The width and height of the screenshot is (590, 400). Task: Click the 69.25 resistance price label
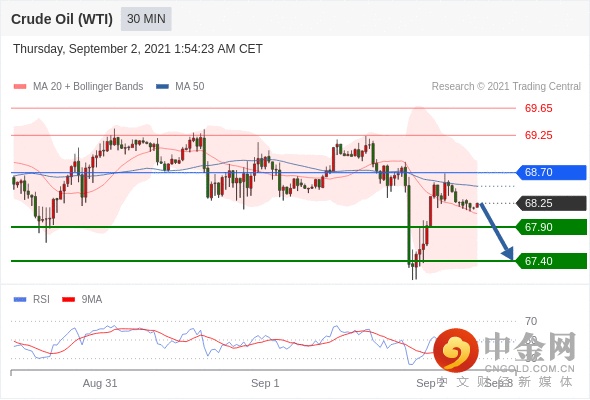538,135
